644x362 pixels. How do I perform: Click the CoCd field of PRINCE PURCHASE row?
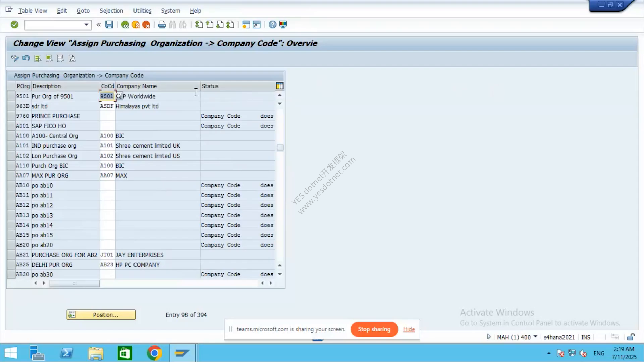[x=108, y=116]
